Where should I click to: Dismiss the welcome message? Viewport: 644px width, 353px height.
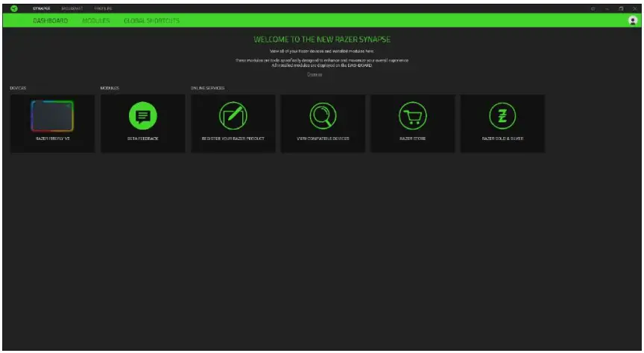(x=315, y=74)
